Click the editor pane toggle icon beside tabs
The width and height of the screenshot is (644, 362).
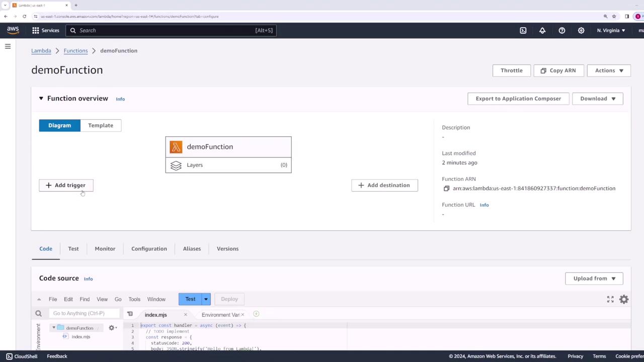130,314
